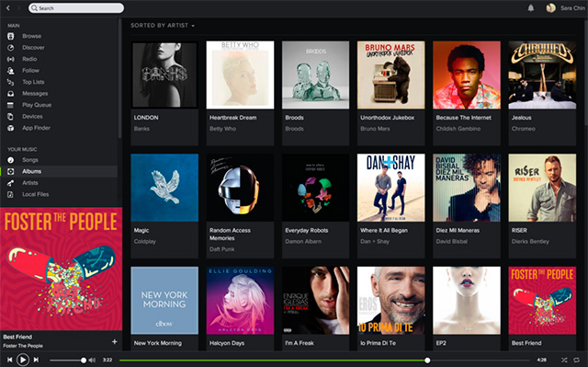Go forward with the right arrow
The width and height of the screenshot is (588, 367).
18,8
